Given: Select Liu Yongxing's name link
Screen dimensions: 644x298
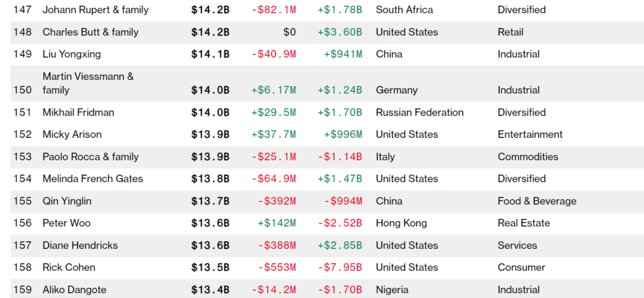Looking at the screenshot, I should point(72,54).
